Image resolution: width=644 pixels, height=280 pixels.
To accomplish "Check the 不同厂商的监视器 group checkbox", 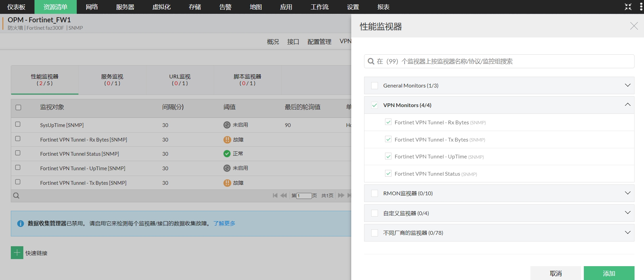I will click(375, 233).
